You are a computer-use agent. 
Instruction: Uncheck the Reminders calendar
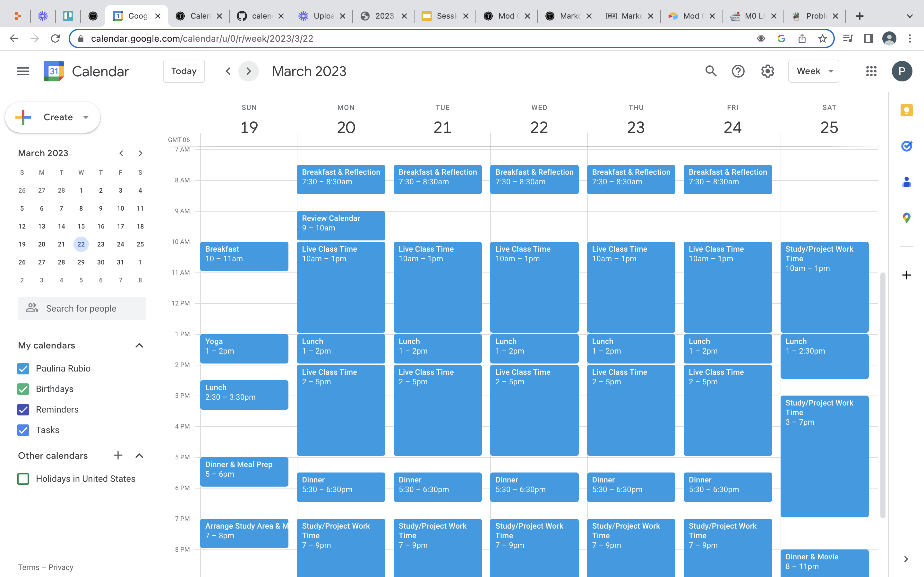(23, 409)
